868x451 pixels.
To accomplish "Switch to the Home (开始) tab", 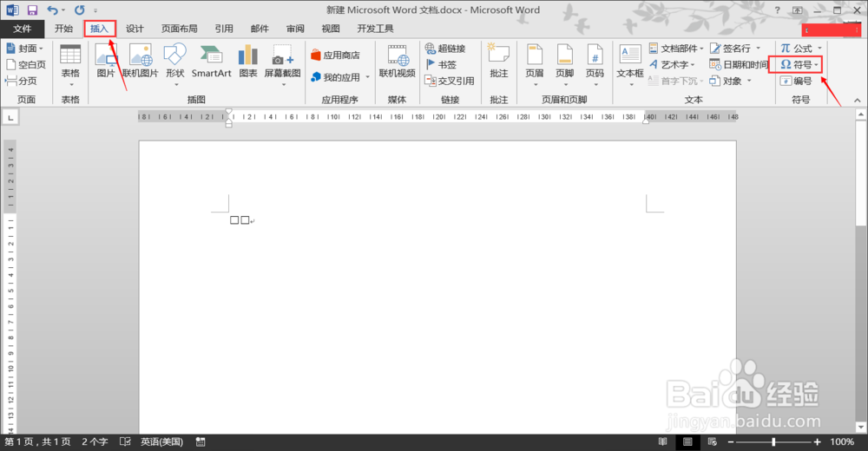I will [63, 29].
